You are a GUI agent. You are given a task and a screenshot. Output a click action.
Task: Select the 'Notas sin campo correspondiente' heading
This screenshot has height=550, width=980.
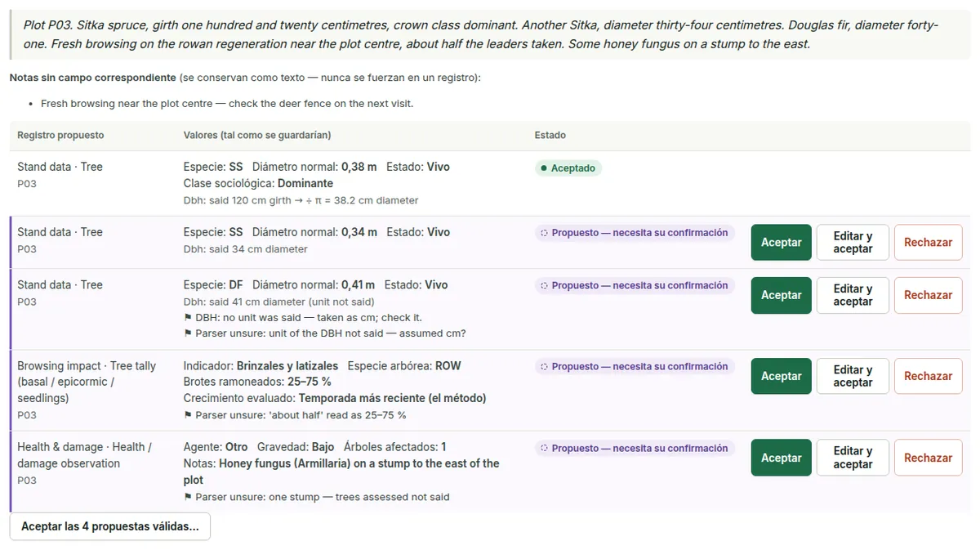tap(92, 78)
